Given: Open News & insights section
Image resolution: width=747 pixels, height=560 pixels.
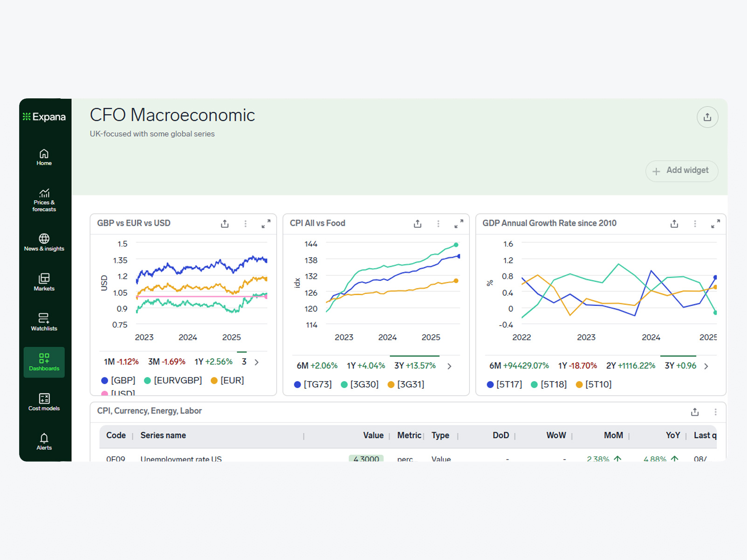Looking at the screenshot, I should click(44, 242).
